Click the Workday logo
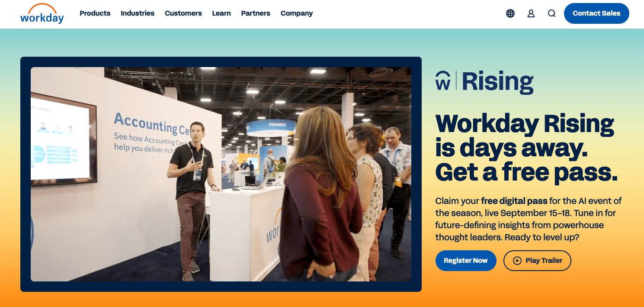Viewport: 644px width, 307px height. coord(42,13)
